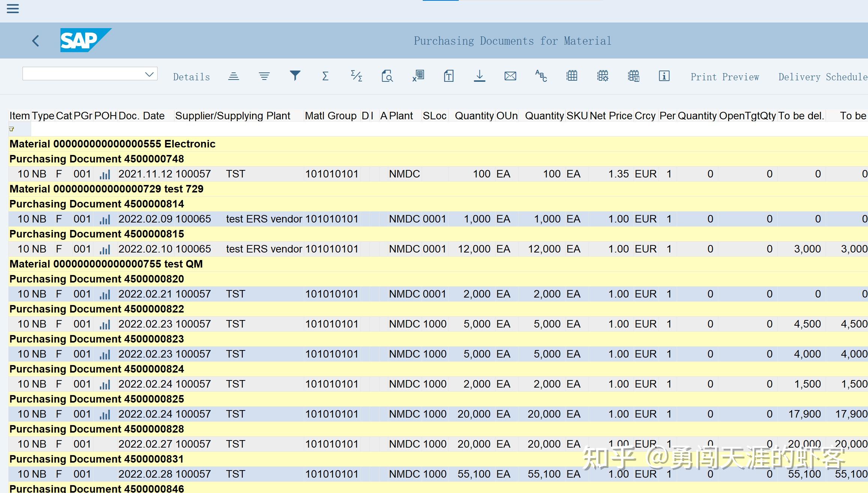Open the hamburger menu
The width and height of the screenshot is (868, 493).
tap(13, 9)
